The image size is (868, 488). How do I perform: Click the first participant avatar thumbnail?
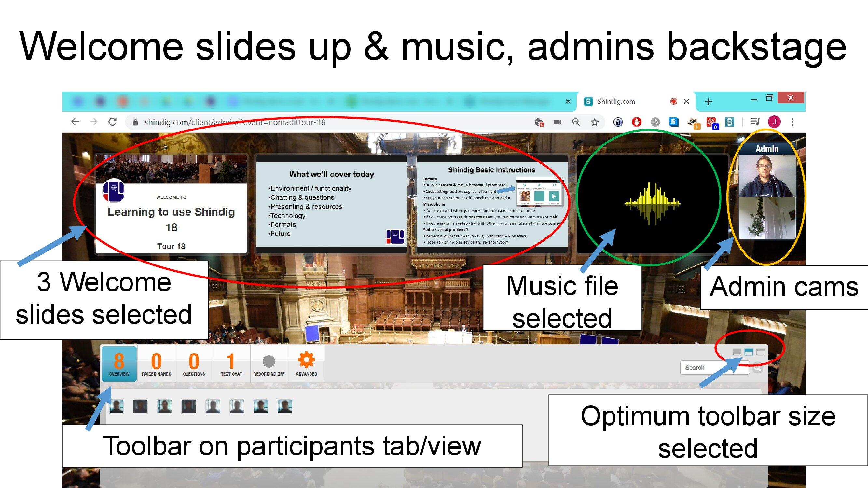(x=117, y=406)
